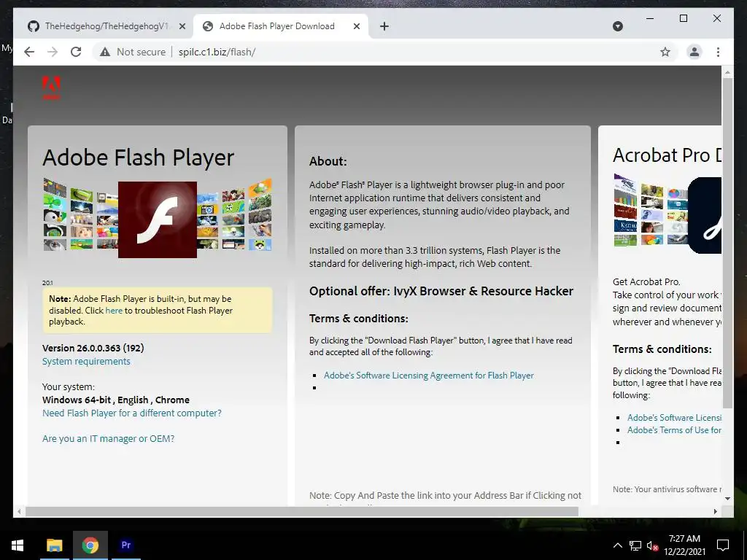Open a new tab with plus button

point(384,26)
